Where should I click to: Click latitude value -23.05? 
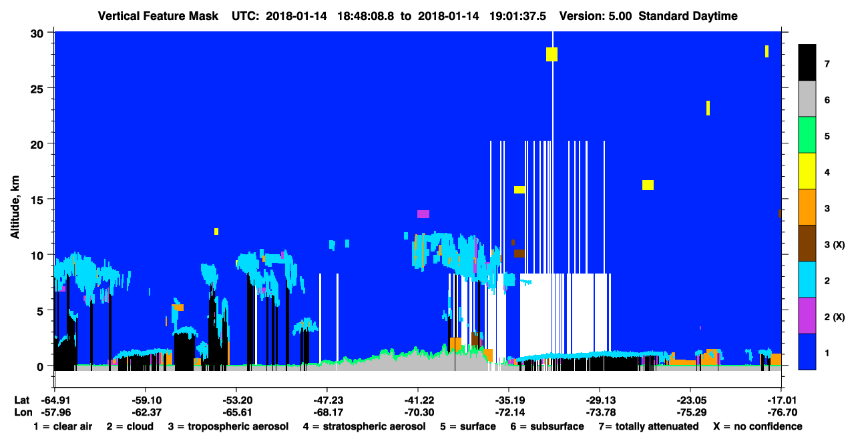[690, 400]
